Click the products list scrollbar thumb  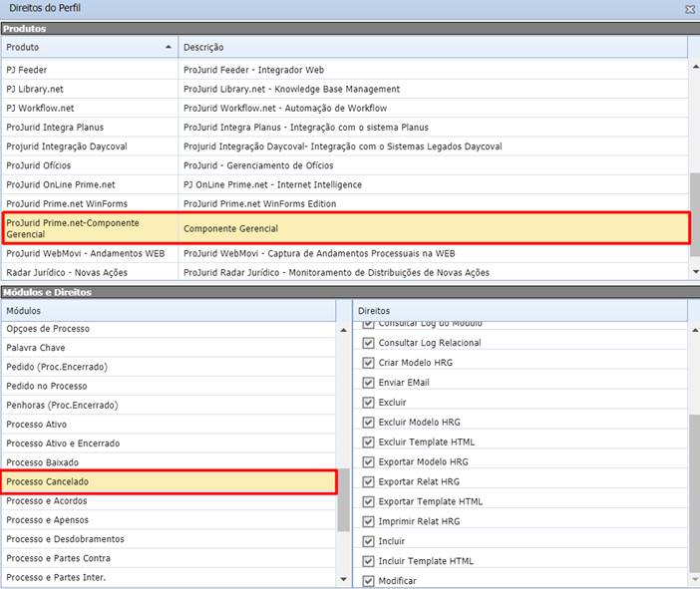[x=695, y=214]
